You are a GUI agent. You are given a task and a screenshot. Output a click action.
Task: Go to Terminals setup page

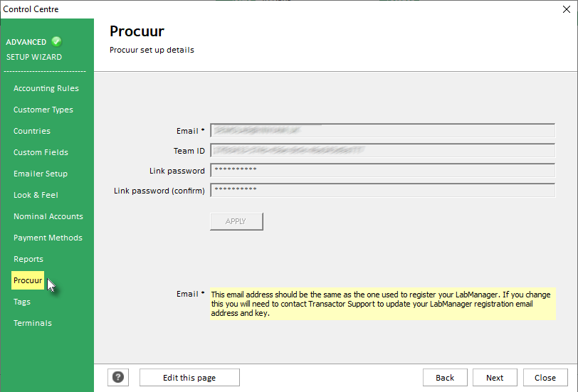click(x=33, y=323)
